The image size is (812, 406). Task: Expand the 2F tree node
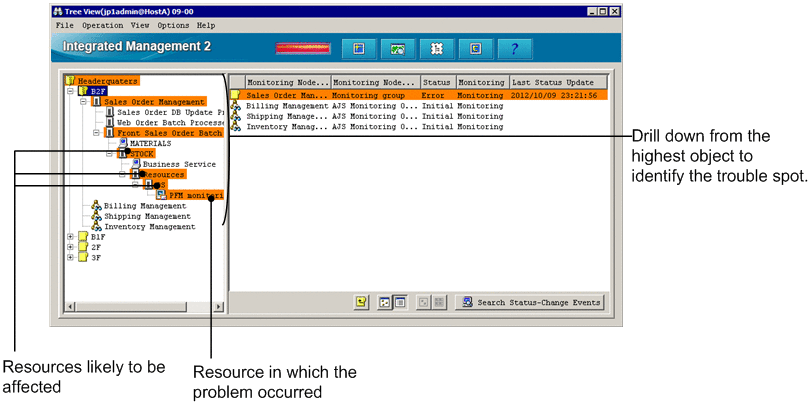[x=70, y=247]
